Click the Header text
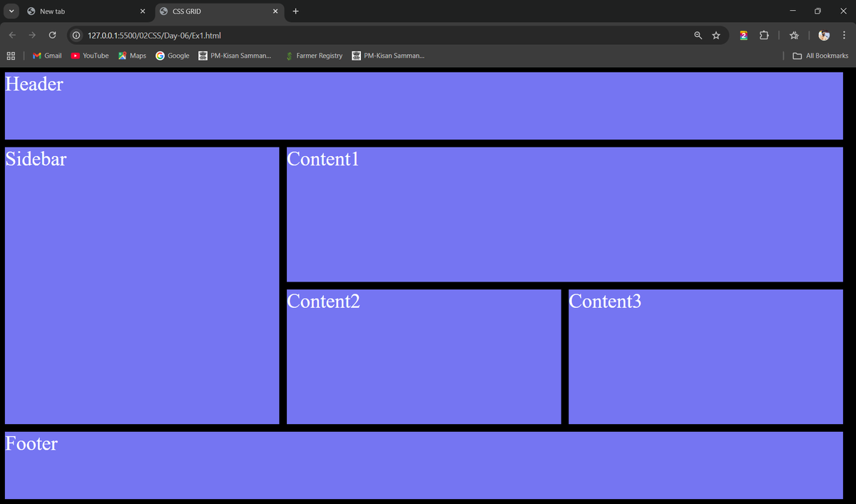The image size is (856, 504). (x=34, y=84)
